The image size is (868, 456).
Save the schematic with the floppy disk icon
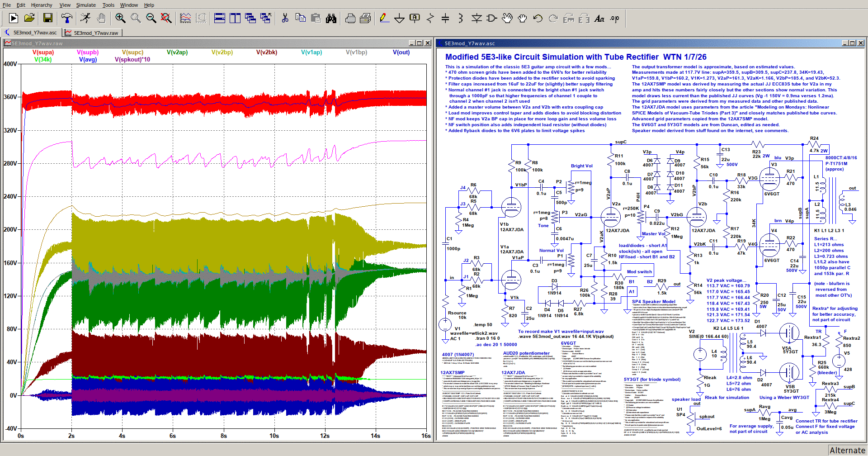[48, 18]
